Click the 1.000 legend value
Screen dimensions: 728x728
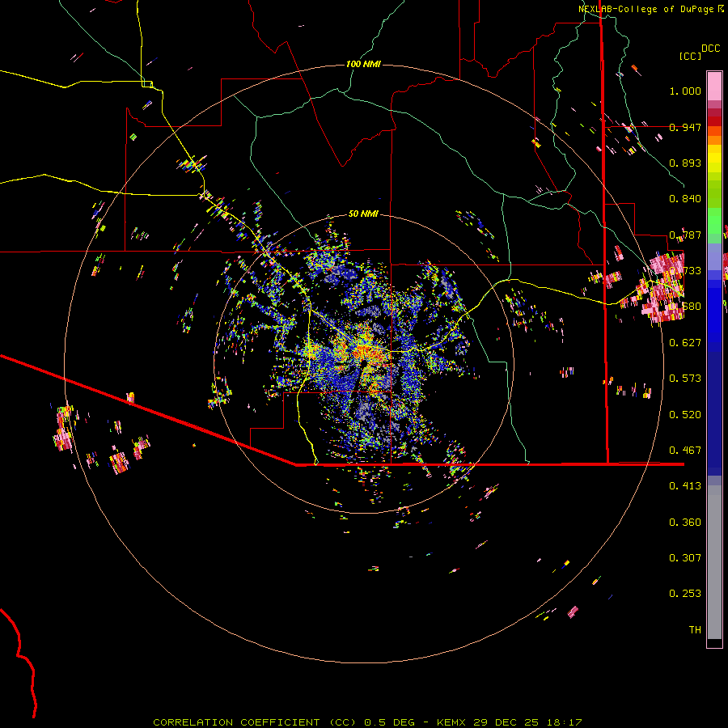(685, 91)
